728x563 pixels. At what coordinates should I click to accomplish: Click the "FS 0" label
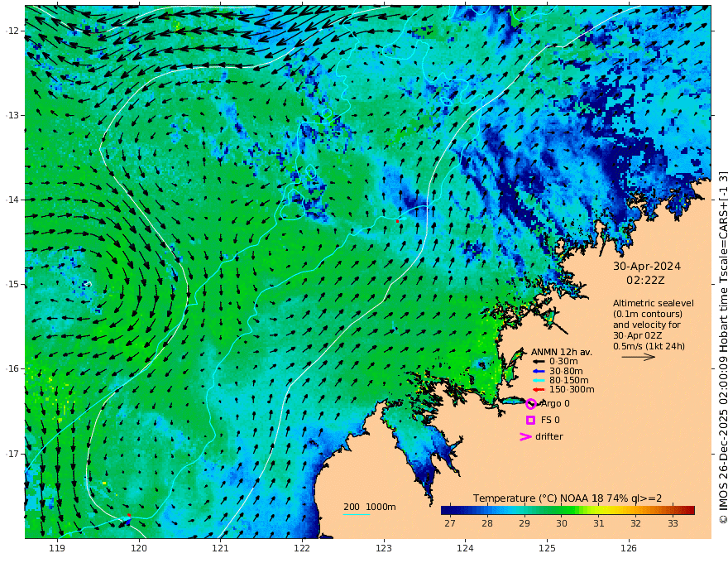tap(550, 420)
